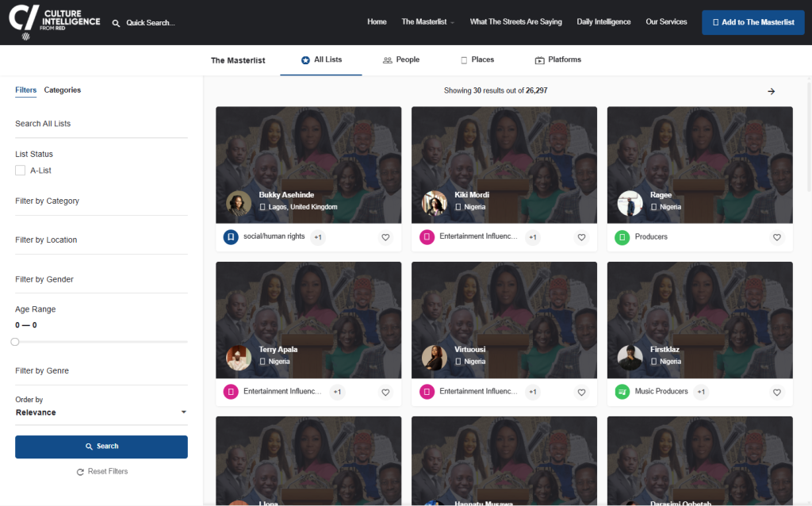Click the Age Range slider handle
Screen dimensions: 812x506
pos(15,342)
